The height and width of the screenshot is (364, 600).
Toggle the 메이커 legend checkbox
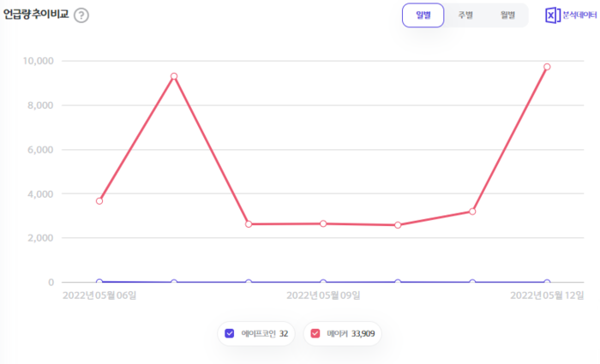click(315, 333)
